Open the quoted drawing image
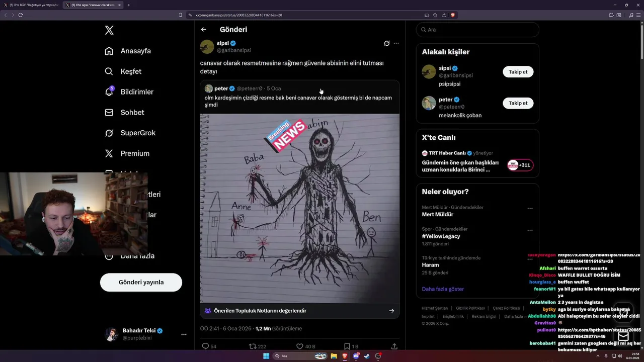 (300, 208)
